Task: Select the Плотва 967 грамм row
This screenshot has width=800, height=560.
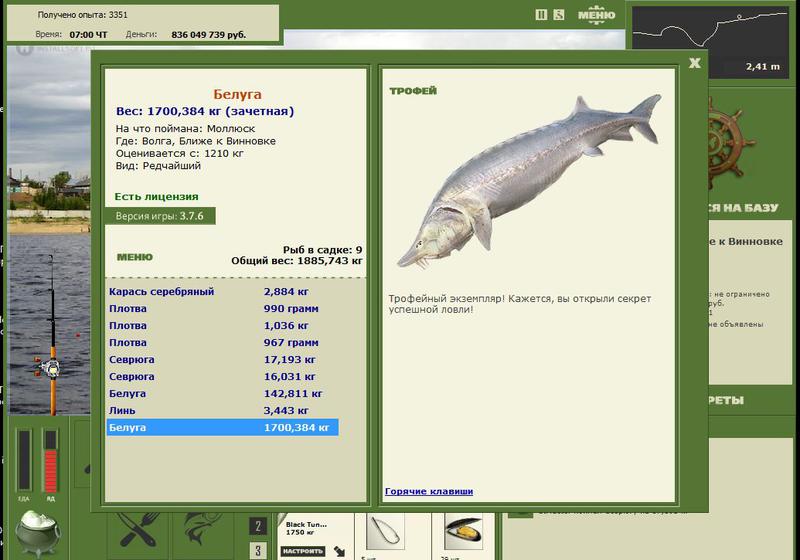Action: (x=222, y=343)
